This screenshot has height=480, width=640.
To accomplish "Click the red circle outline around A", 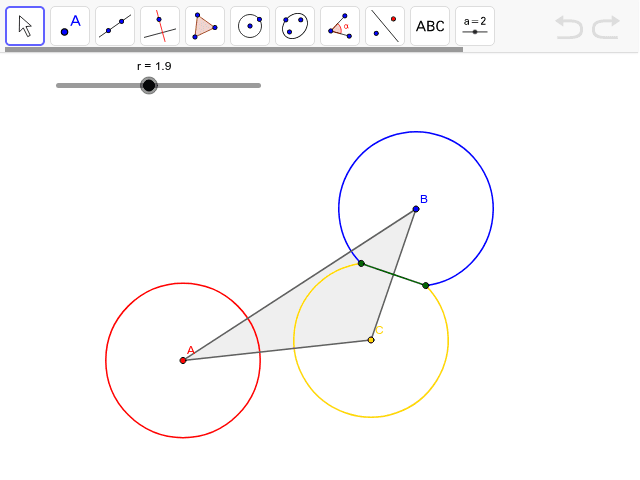I will coord(106,360).
